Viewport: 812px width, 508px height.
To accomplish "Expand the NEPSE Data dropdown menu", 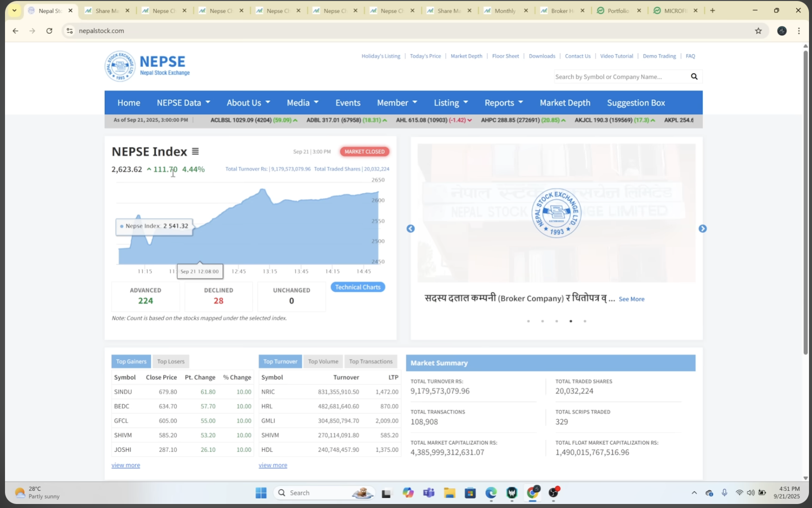I will point(183,103).
